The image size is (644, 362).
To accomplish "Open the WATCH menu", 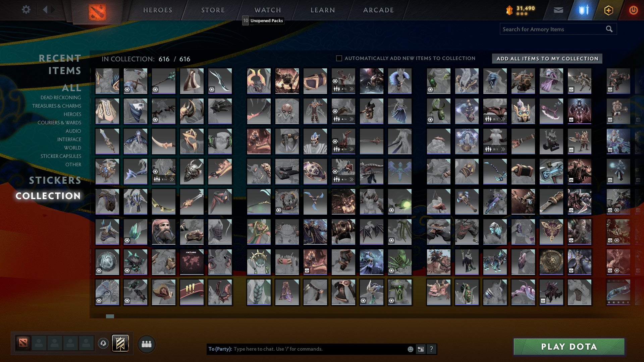I will tap(267, 10).
